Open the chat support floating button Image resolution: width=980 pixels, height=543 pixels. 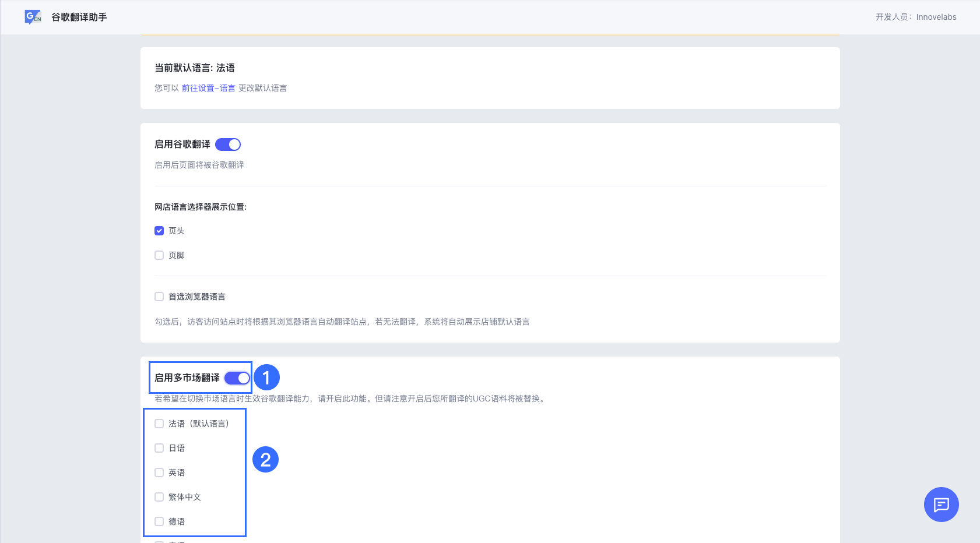941,505
